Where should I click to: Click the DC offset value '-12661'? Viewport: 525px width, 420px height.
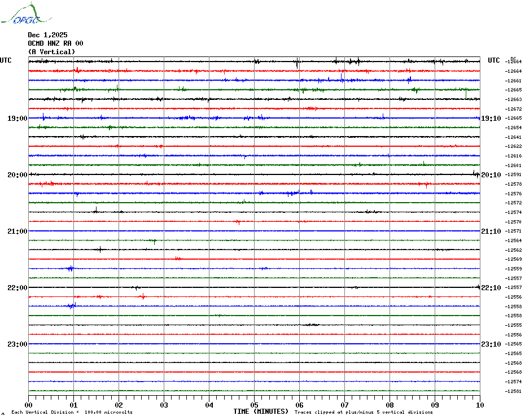514,81
